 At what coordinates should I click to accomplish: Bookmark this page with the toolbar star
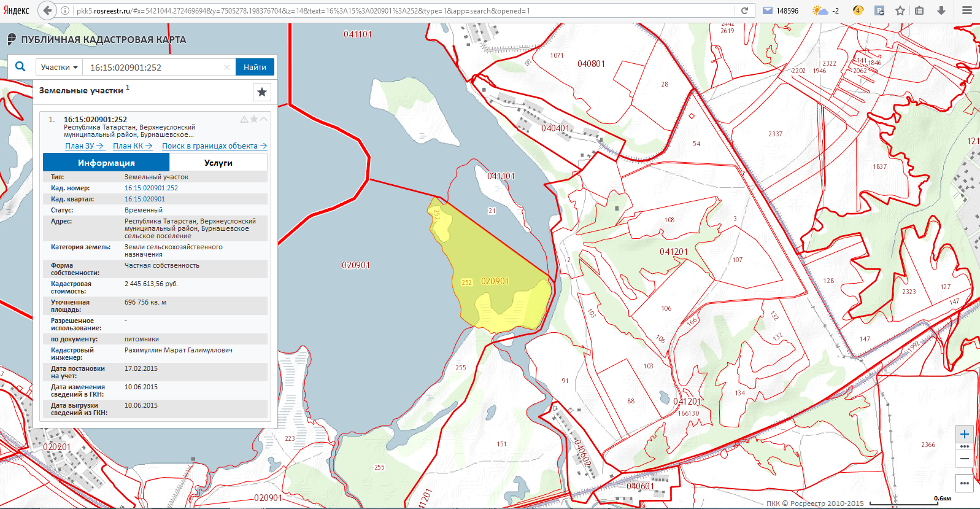click(900, 10)
